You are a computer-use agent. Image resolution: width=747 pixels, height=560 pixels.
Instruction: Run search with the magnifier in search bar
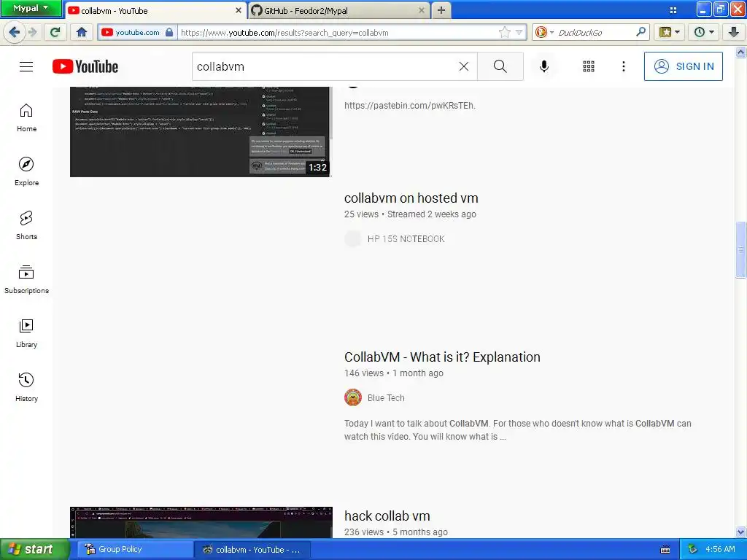(x=640, y=32)
